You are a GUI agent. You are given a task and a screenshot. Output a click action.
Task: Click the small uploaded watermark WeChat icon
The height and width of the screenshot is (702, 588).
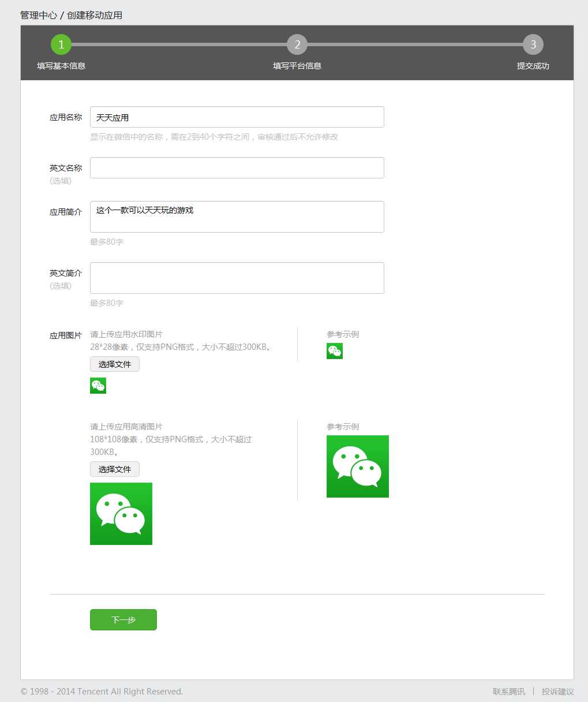pyautogui.click(x=98, y=386)
